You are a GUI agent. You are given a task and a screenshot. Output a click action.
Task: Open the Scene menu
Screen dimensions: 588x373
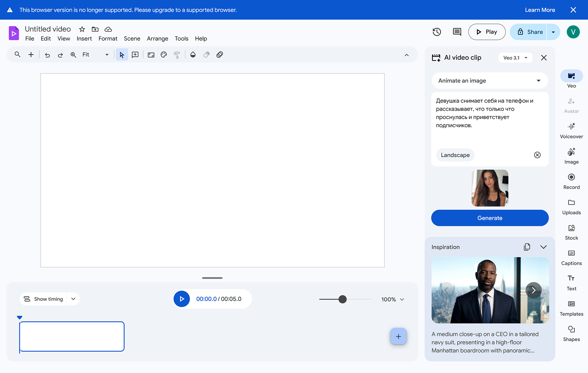coord(132,39)
